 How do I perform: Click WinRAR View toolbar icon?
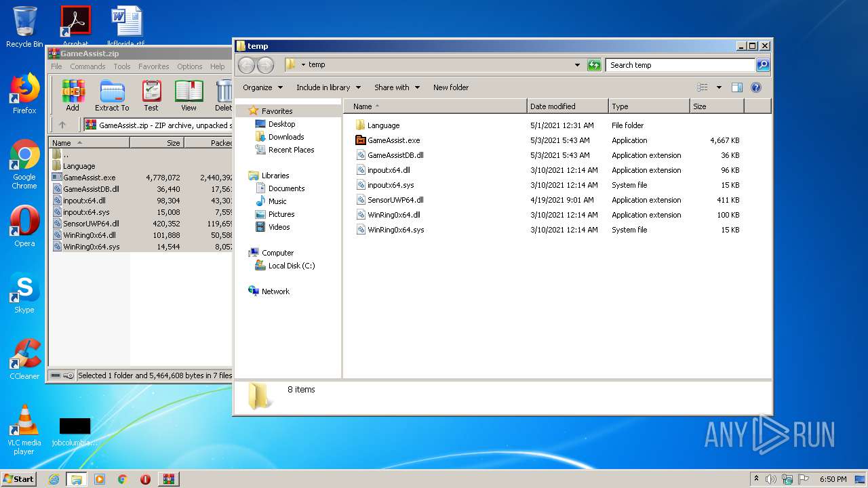coord(189,96)
